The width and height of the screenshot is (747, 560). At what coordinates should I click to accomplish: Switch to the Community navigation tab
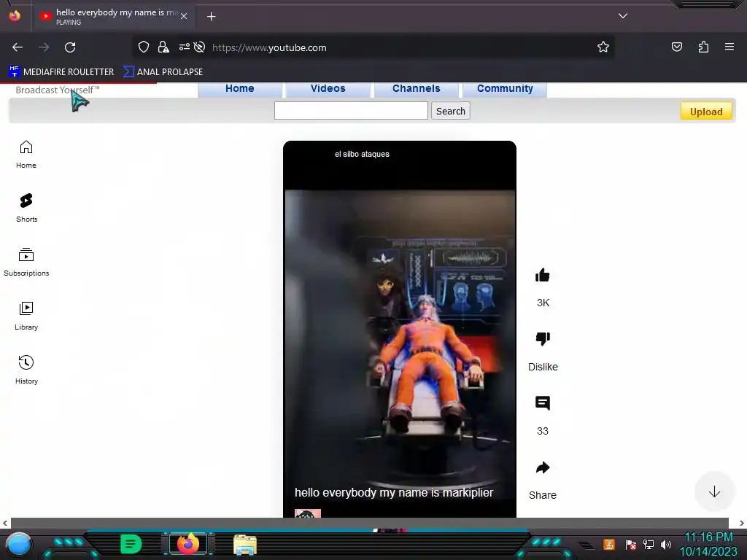[x=505, y=89]
